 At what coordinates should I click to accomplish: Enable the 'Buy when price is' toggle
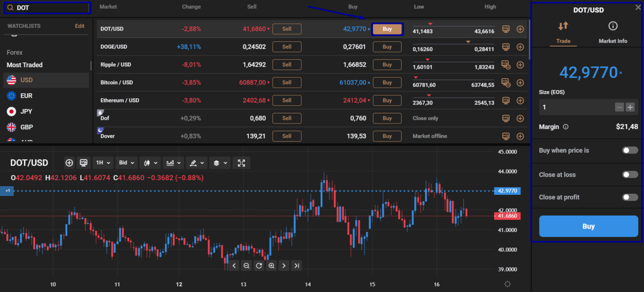pos(630,150)
